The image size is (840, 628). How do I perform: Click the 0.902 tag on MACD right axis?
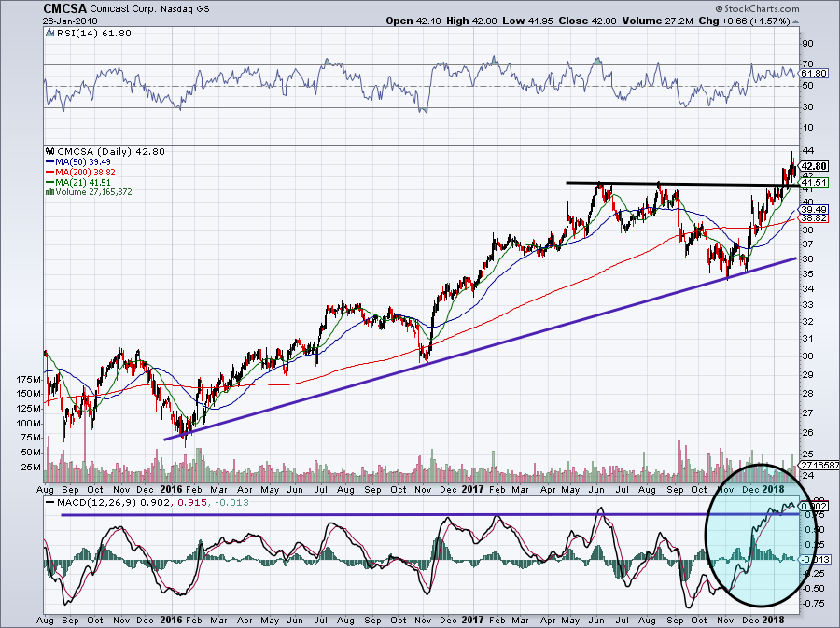tap(813, 506)
